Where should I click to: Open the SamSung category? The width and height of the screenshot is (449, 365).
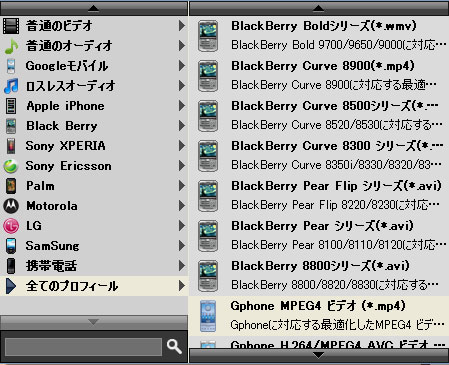pyautogui.click(x=94, y=246)
